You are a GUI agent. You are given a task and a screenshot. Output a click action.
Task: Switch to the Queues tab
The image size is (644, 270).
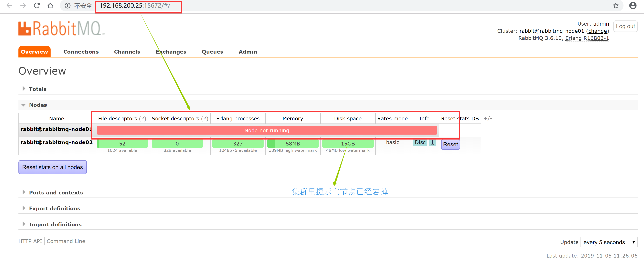[212, 52]
